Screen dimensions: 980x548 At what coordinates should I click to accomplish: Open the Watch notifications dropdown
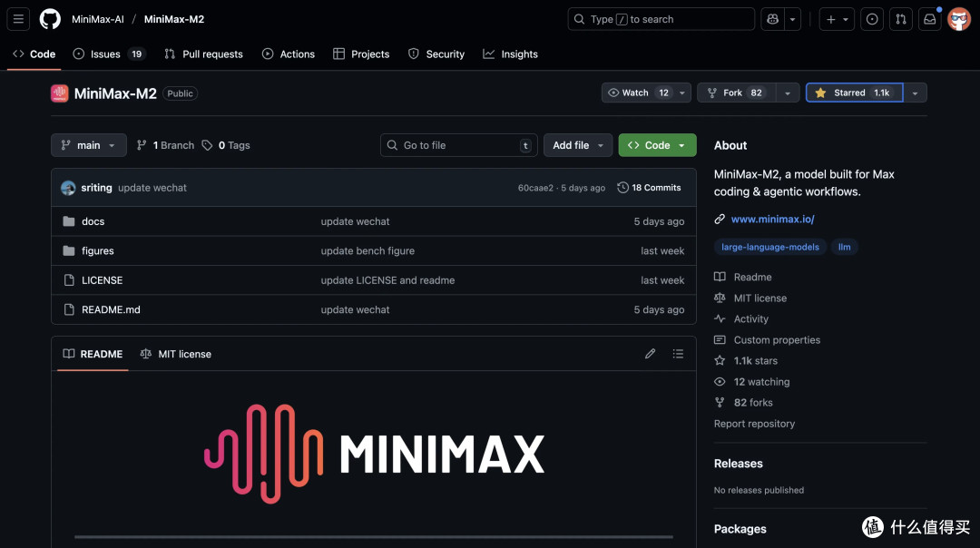tap(646, 93)
